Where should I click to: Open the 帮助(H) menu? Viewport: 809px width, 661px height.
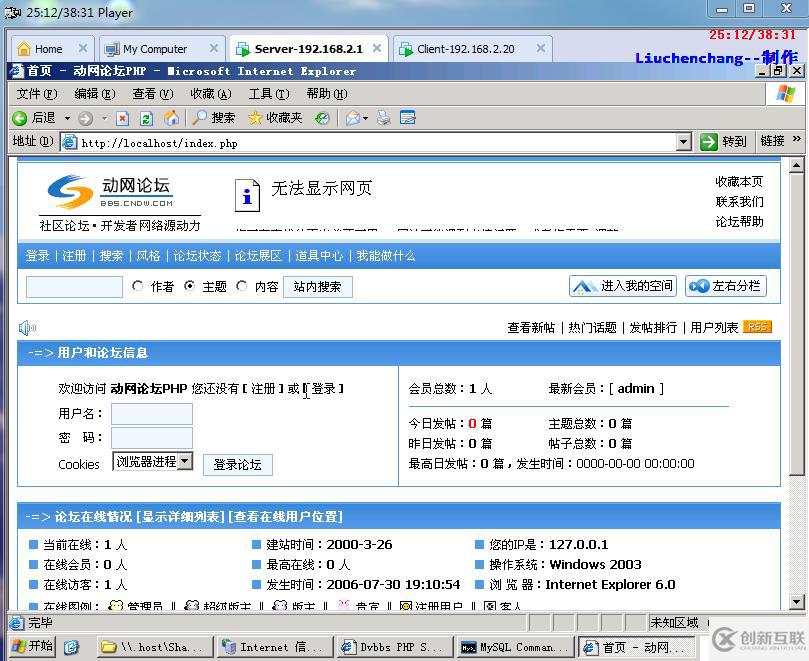tap(327, 93)
